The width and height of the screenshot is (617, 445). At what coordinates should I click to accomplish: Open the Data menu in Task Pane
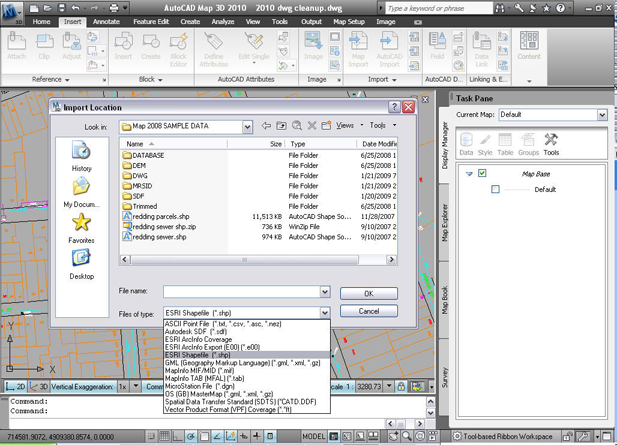click(x=466, y=144)
